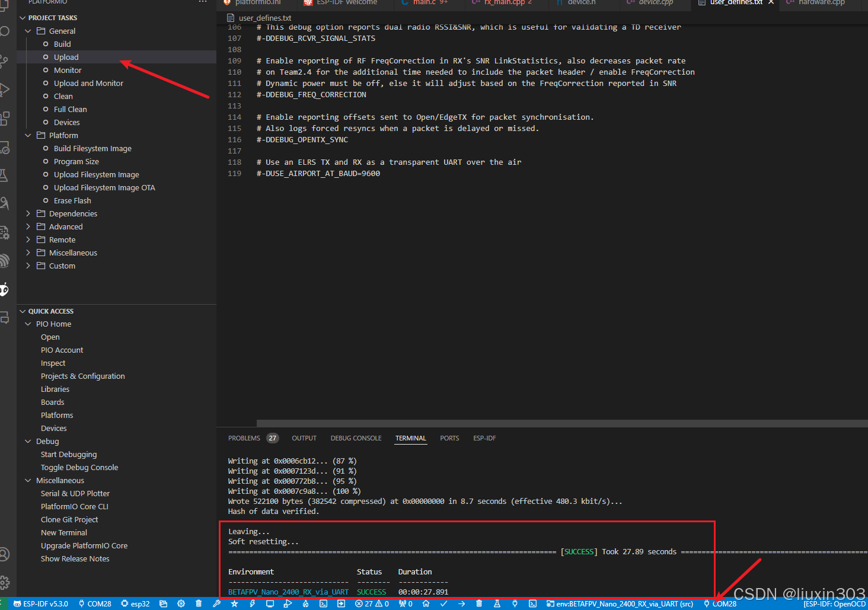Click ESP-IDF Full Clean trash icon
868x610 pixels.
pyautogui.click(x=199, y=603)
